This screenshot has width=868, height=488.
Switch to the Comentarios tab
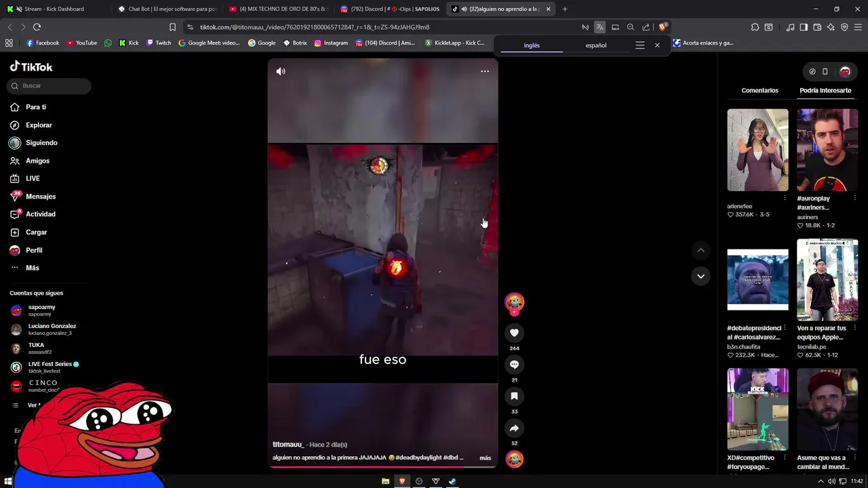click(759, 90)
